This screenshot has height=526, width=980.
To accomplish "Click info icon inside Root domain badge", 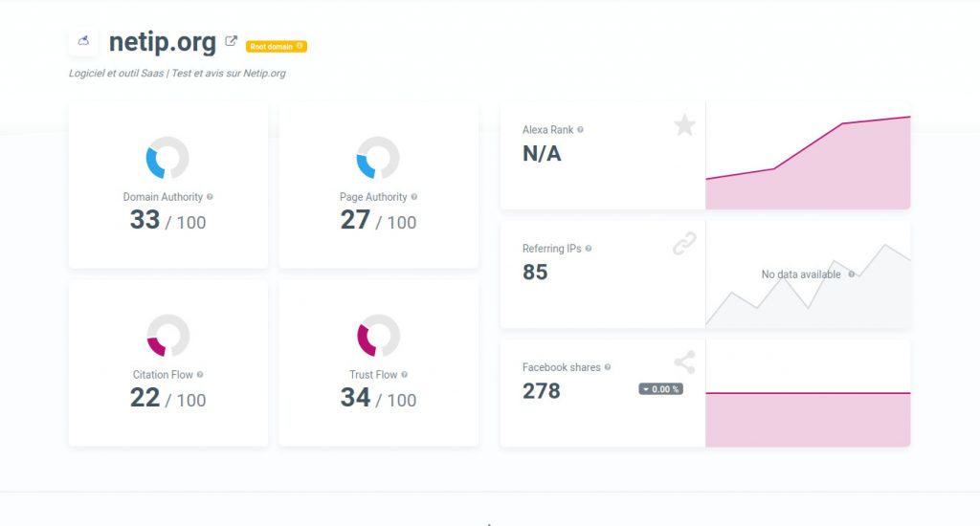I will coord(300,46).
